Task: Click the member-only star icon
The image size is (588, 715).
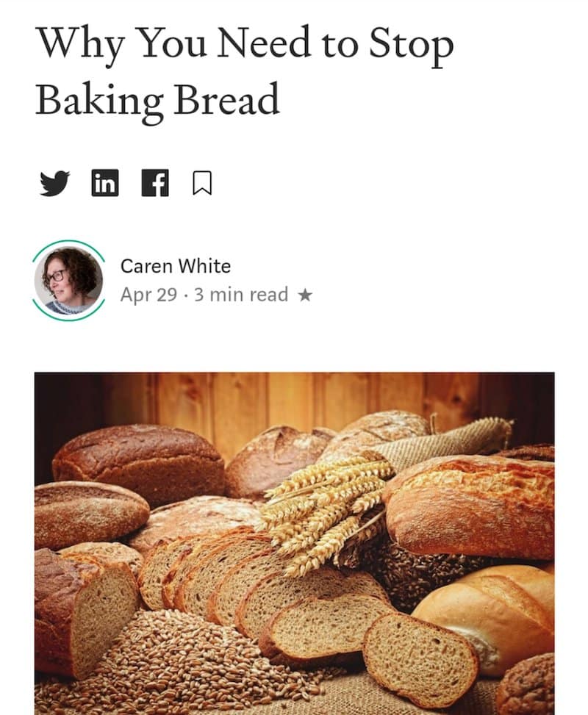Action: pyautogui.click(x=305, y=295)
